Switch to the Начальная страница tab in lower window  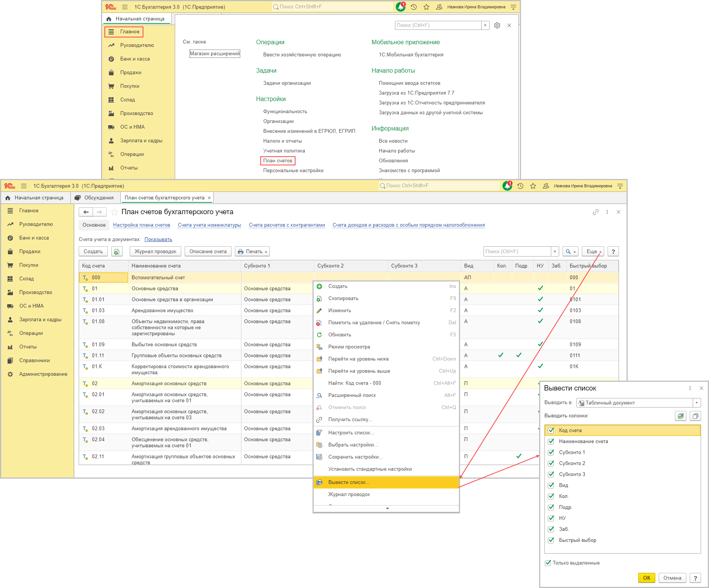(x=35, y=198)
